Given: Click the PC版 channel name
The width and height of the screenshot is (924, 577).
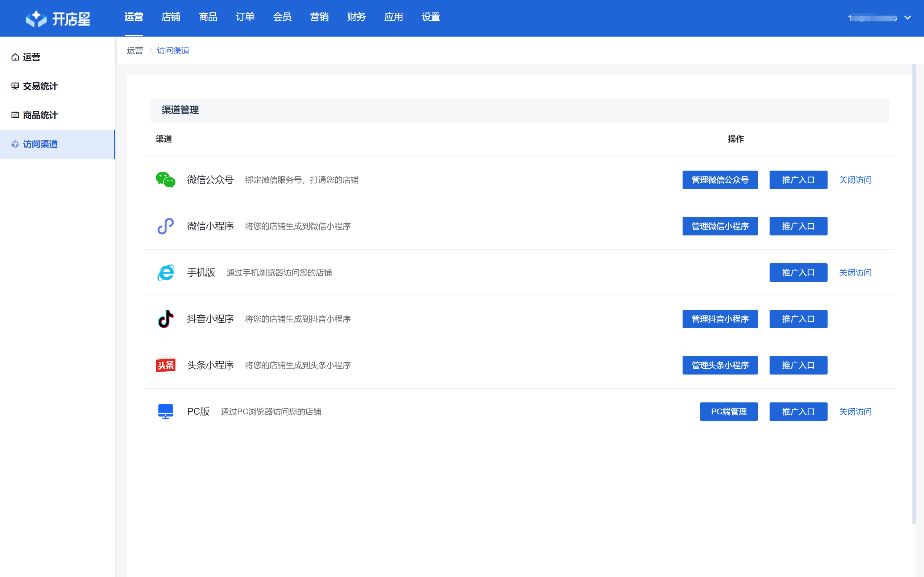Looking at the screenshot, I should (x=198, y=412).
